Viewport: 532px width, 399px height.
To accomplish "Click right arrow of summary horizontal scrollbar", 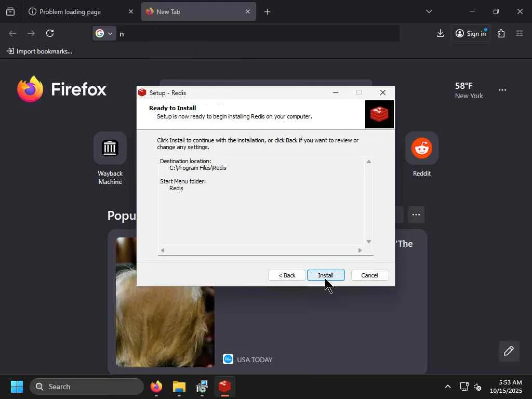I will pos(360,250).
